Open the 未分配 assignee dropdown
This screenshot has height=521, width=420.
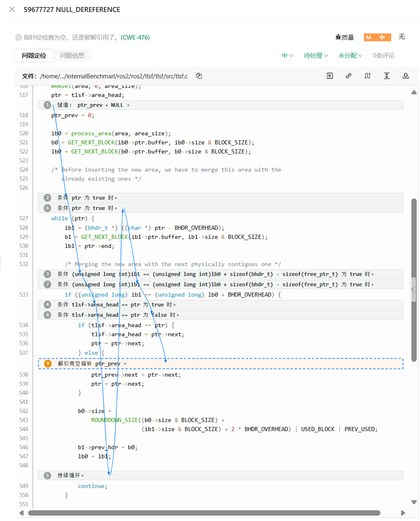(x=350, y=56)
